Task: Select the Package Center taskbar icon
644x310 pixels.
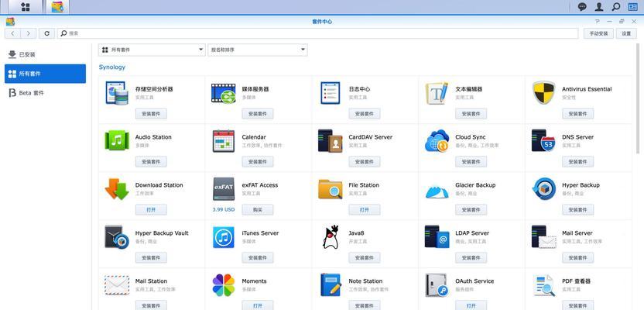Action: [x=57, y=6]
